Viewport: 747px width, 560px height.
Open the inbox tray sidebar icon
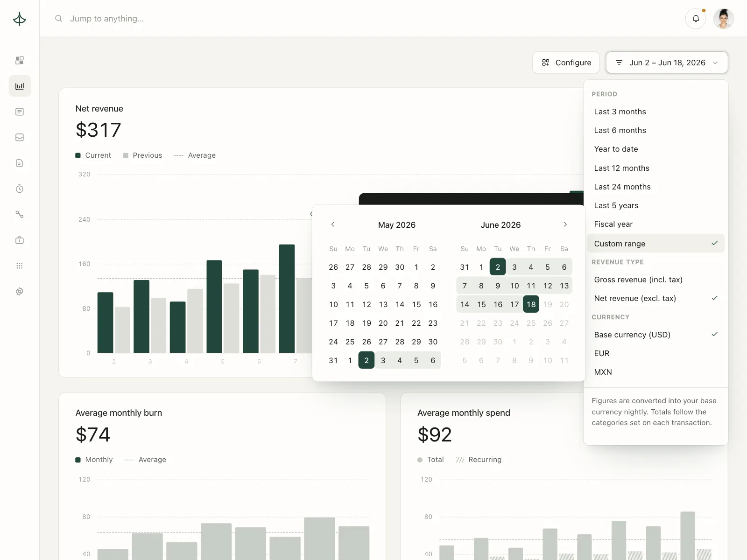coord(20,138)
